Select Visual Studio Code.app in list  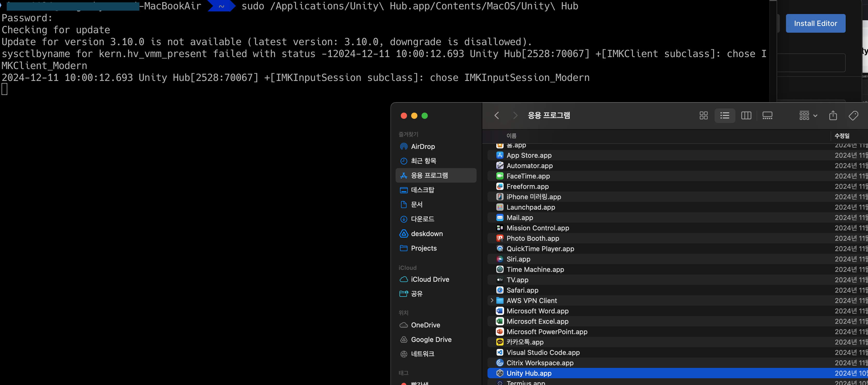[x=543, y=352]
